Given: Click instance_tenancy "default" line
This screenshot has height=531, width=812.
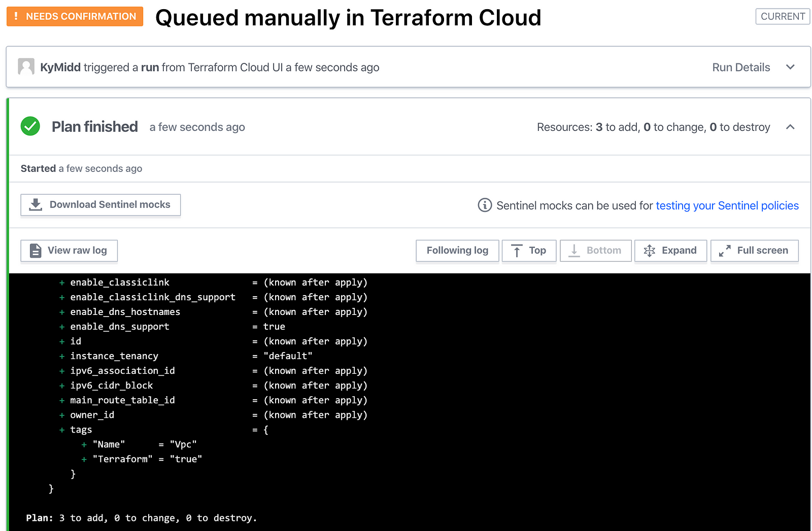Looking at the screenshot, I should (x=186, y=356).
